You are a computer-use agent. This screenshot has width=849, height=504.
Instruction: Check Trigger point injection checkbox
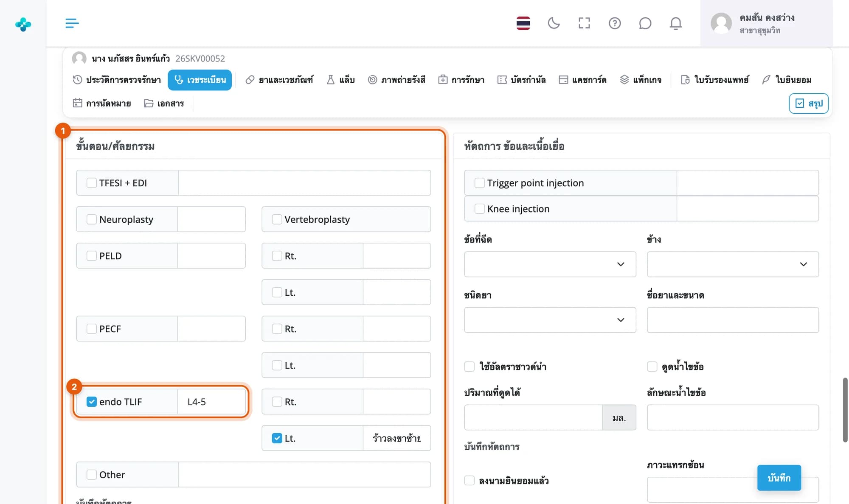tap(479, 183)
